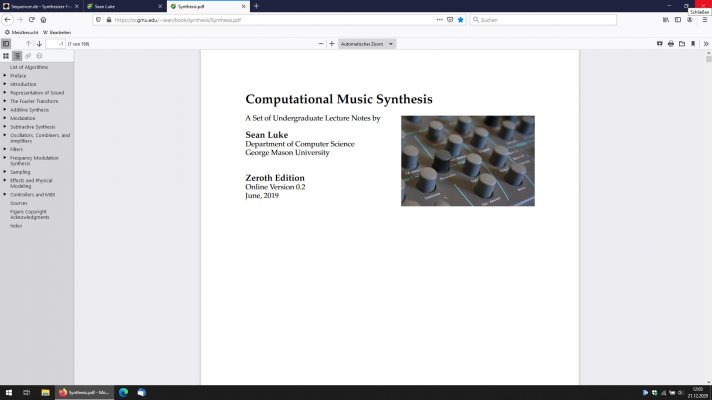Expand the Introduction outline entry
Viewport: 712px width, 400px height.
coord(5,84)
